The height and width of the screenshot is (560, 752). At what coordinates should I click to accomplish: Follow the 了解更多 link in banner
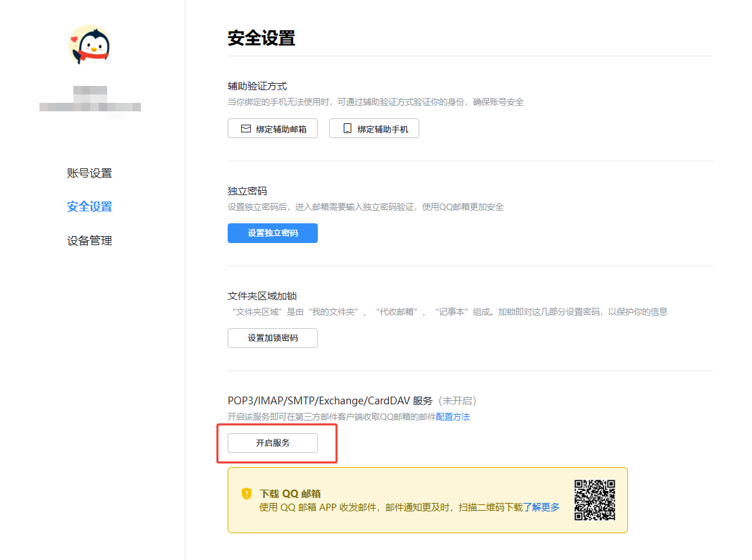coord(541,507)
